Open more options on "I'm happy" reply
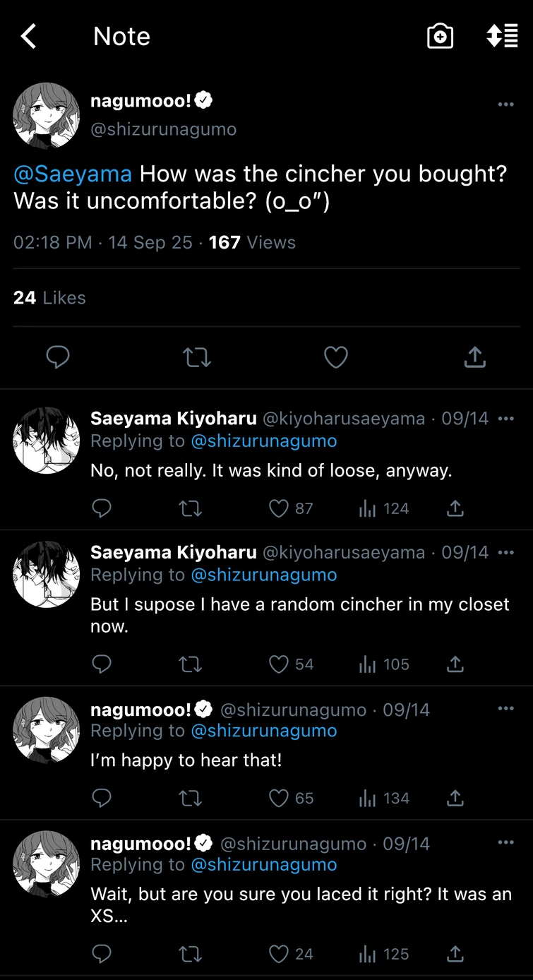This screenshot has width=533, height=980. point(505,708)
